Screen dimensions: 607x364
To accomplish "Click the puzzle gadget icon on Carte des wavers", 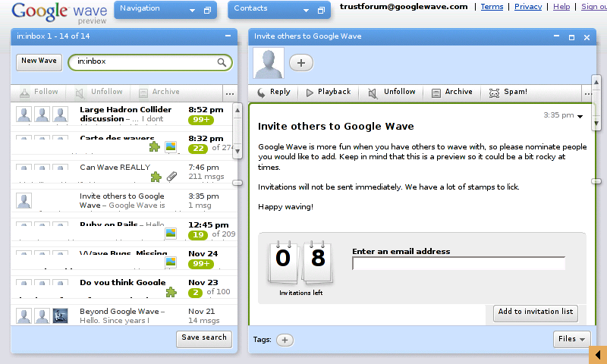I will pyautogui.click(x=155, y=146).
